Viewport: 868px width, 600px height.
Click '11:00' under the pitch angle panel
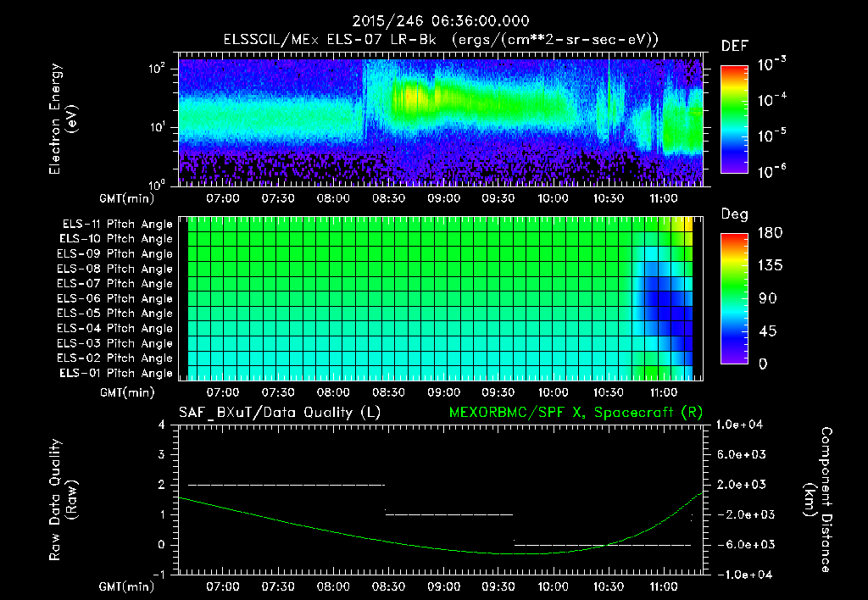pyautogui.click(x=663, y=392)
